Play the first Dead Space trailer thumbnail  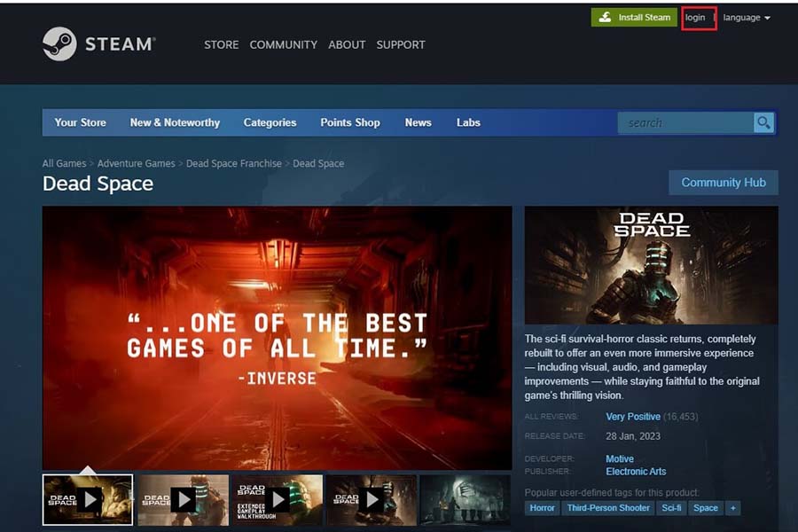point(88,500)
